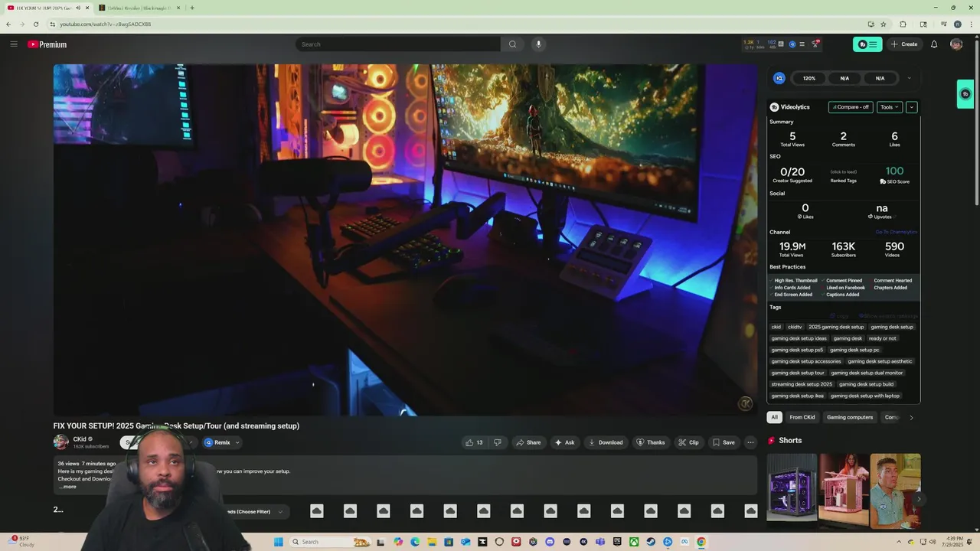This screenshot has width=980, height=551.
Task: Click the '2025 gaming desk setup' tag
Action: coord(836,327)
